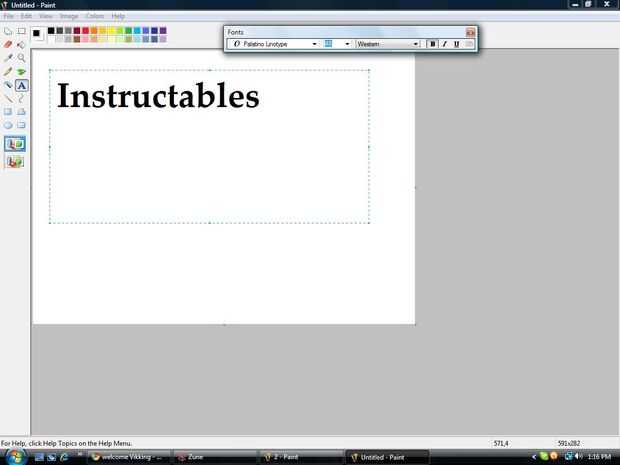Pick the white color swatch
This screenshot has width=620, height=465.
point(51,39)
